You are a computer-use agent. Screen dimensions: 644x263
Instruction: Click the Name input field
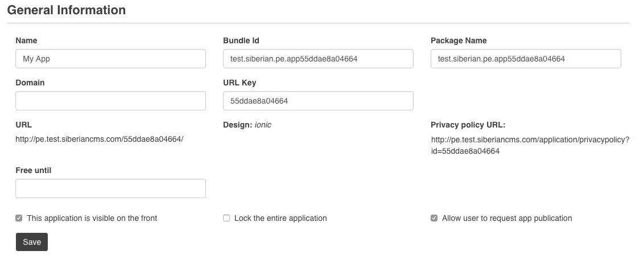110,59
